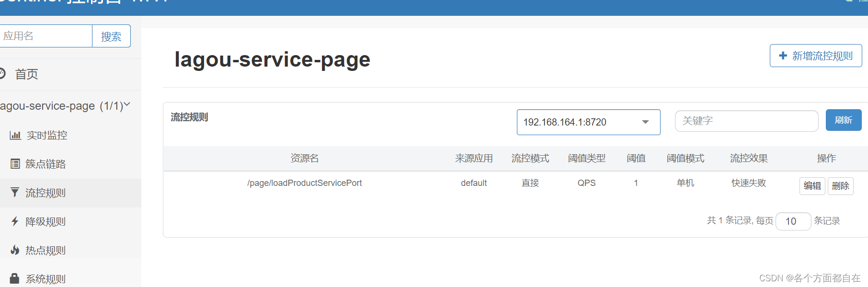Click the records-per-page field showing 10
The width and height of the screenshot is (868, 287).
pyautogui.click(x=793, y=221)
